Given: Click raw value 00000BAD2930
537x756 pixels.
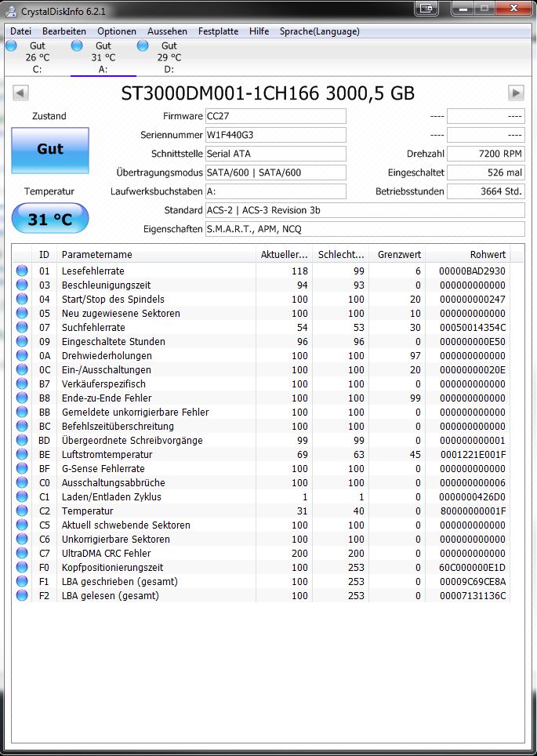Looking at the screenshot, I should [x=473, y=271].
